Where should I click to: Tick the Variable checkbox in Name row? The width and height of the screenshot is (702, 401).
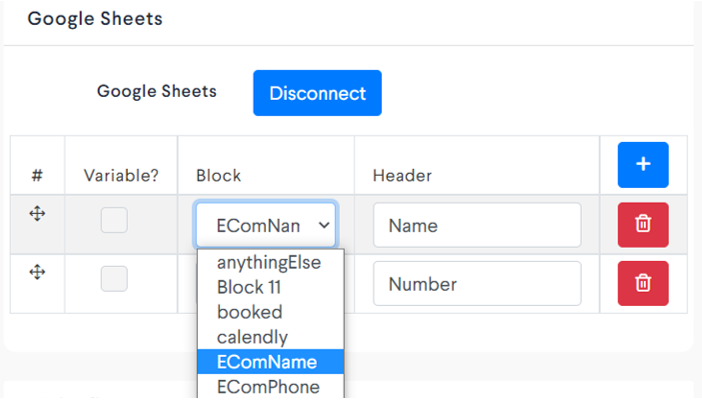(x=114, y=220)
